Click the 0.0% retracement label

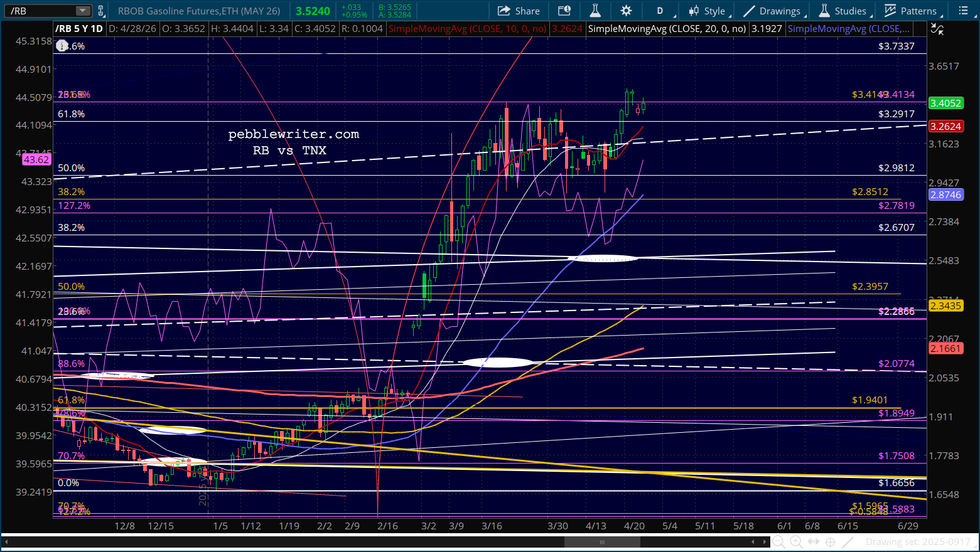68,482
